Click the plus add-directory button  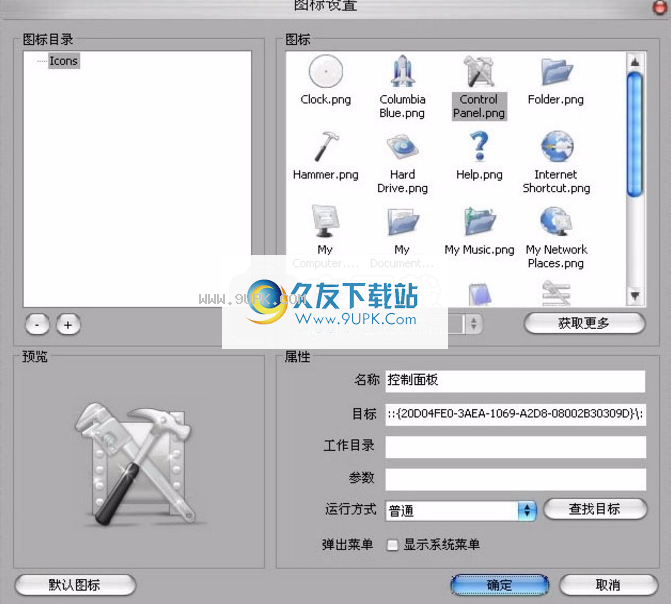(x=68, y=325)
